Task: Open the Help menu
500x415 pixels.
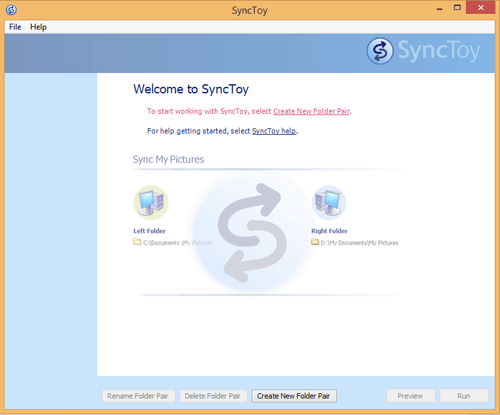Action: (38, 27)
